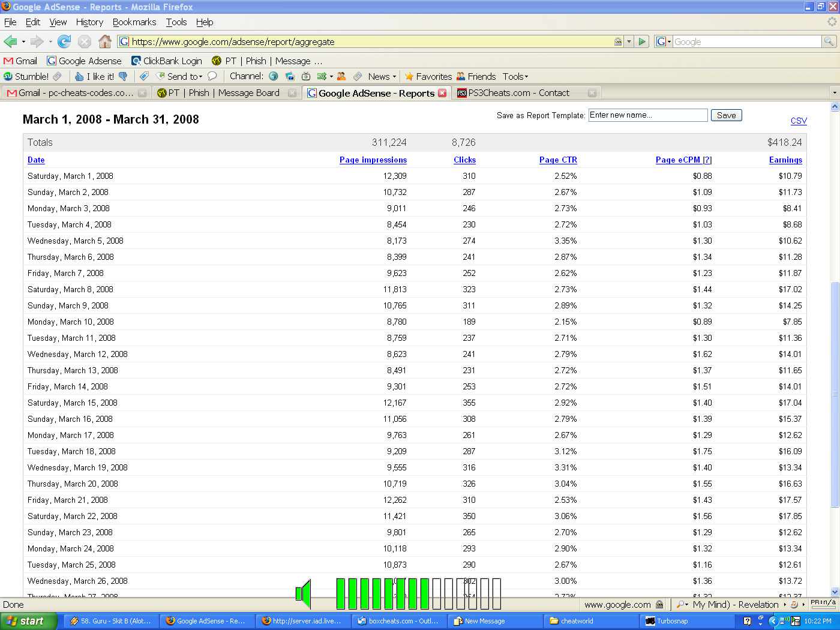This screenshot has height=630, width=840.
Task: Click the speaker volume icon overlay
Action: 304,594
